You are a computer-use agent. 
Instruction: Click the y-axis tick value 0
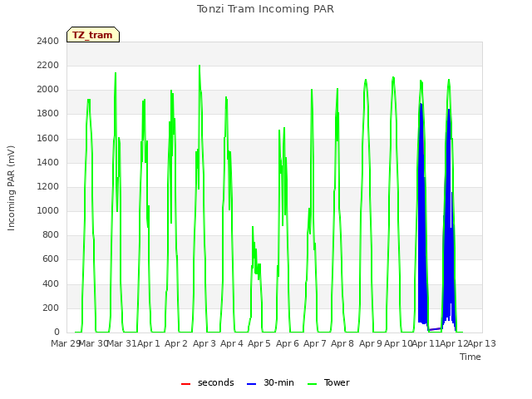point(57,332)
